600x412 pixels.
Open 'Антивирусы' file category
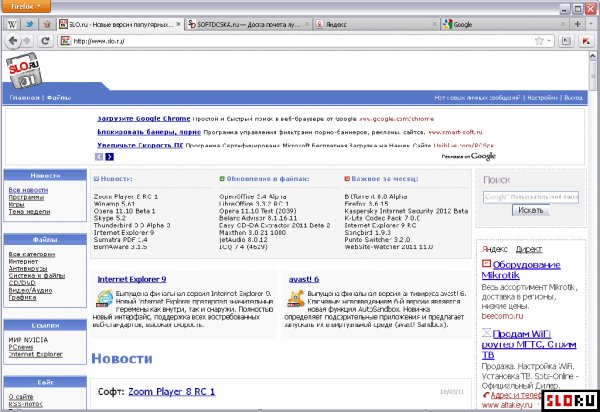28,269
